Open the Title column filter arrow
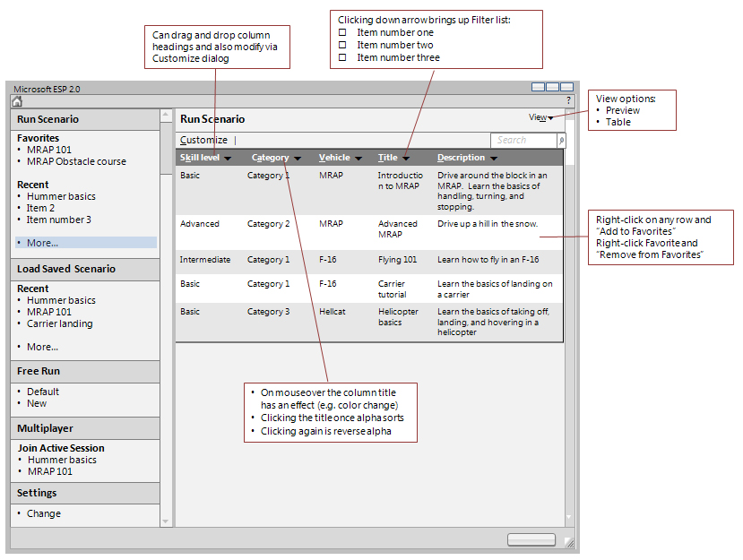743x560 pixels. [406, 159]
